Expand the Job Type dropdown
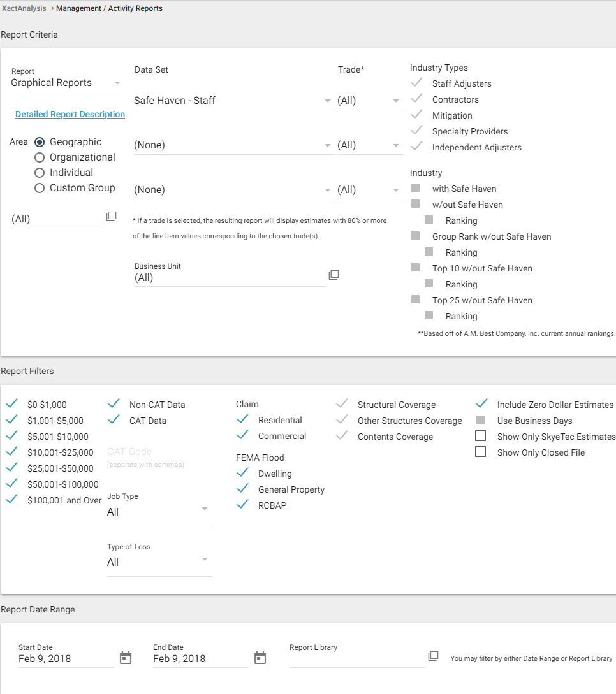The width and height of the screenshot is (616, 694). [x=159, y=511]
